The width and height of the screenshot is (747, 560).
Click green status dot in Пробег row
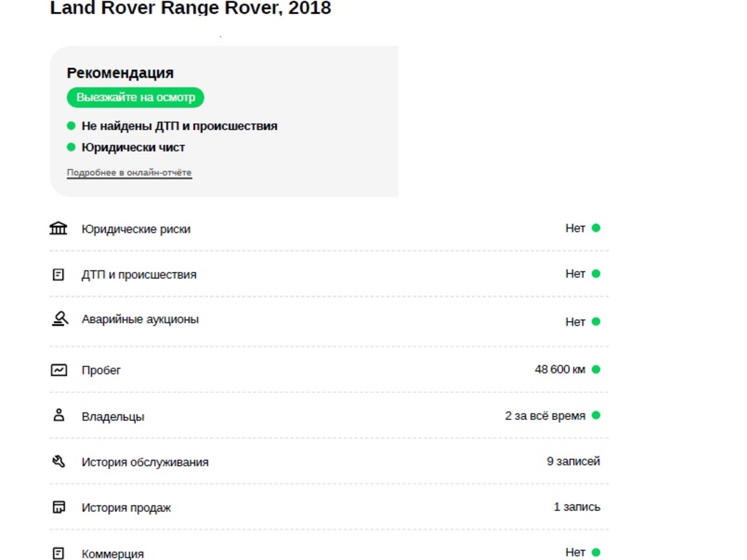tap(596, 369)
